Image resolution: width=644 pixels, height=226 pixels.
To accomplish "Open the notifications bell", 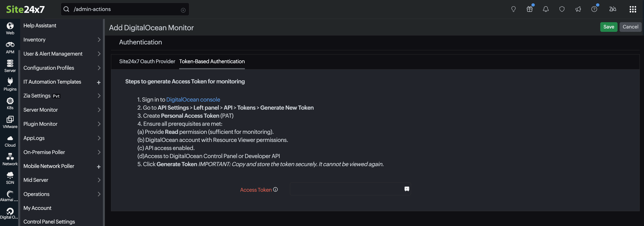I will (546, 9).
